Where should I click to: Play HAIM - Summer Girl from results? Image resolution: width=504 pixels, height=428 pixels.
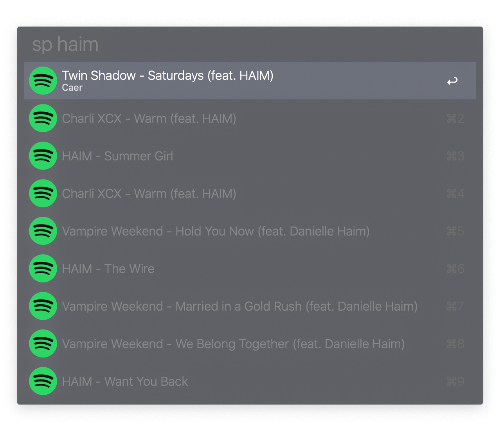(117, 156)
